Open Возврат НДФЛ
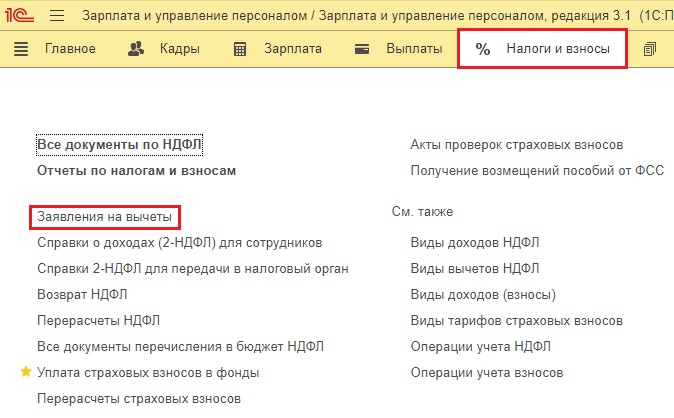 [x=82, y=295]
